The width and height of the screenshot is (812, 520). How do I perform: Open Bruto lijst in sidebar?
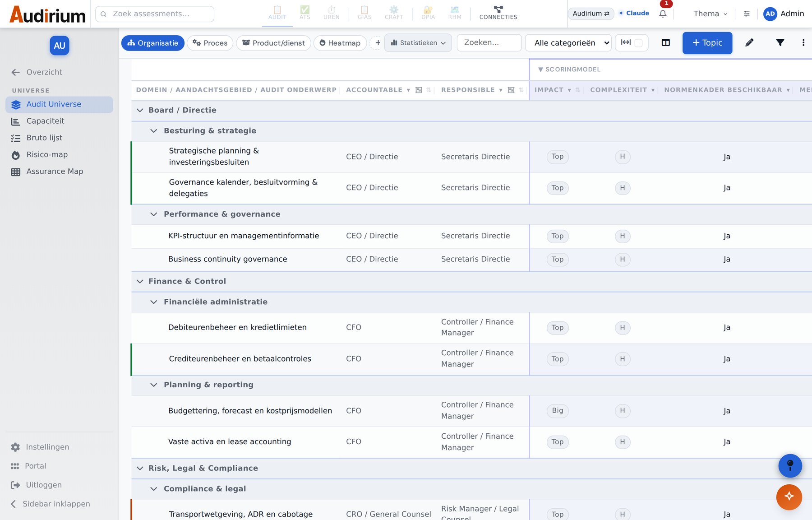click(59, 138)
